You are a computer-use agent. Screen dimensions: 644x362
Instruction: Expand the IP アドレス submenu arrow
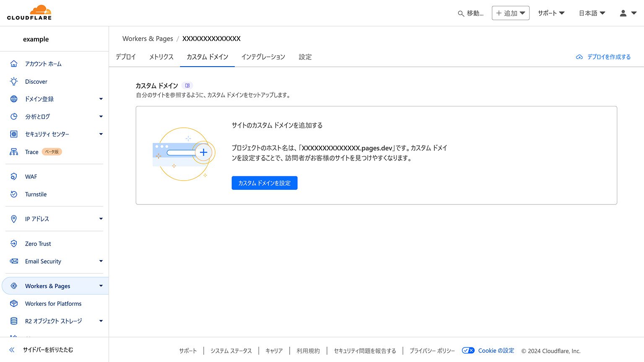pos(101,219)
